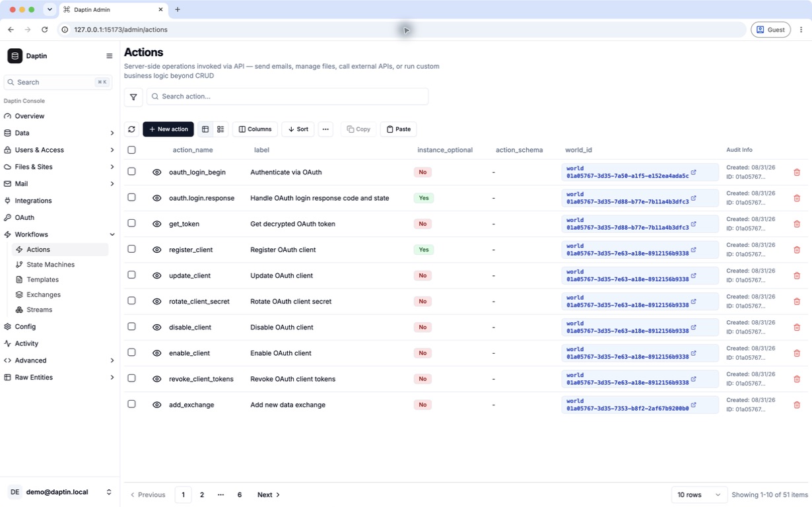Go back in browser history
The height and width of the screenshot is (507, 812).
[11, 30]
